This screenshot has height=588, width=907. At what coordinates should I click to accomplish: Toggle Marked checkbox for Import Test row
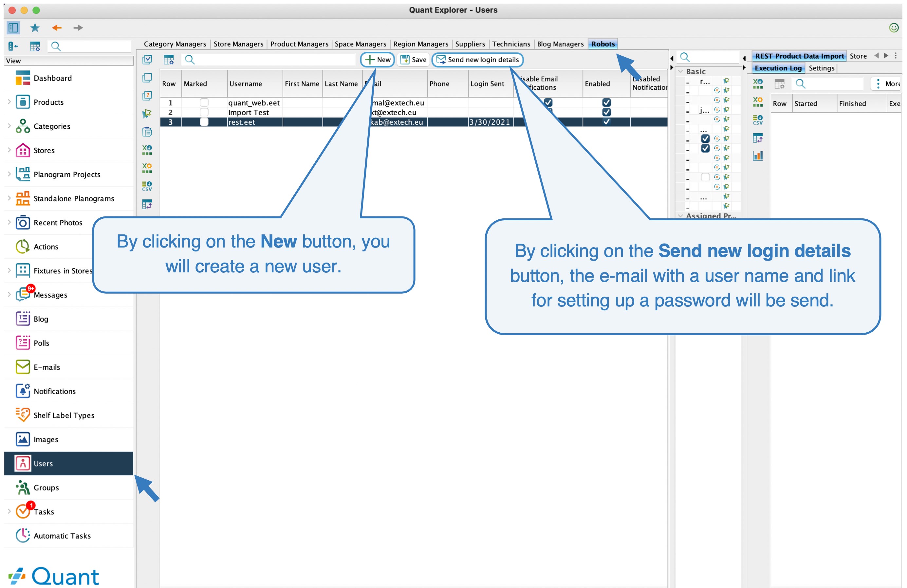point(204,112)
